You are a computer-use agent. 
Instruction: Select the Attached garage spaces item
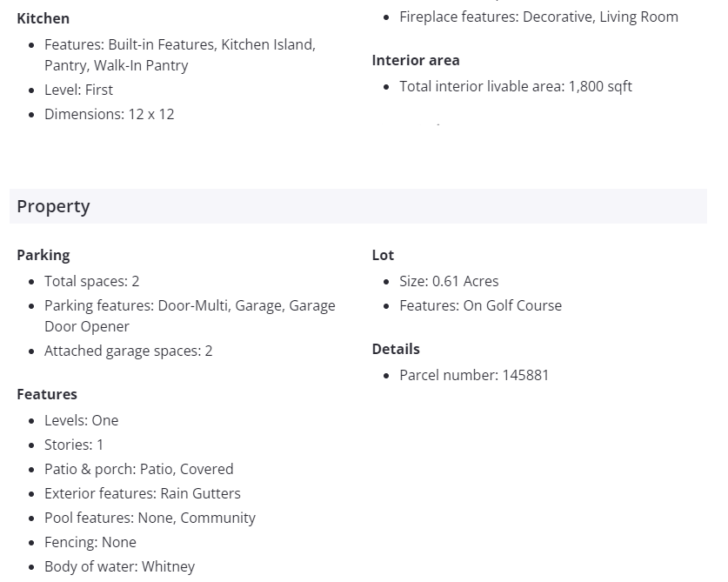tap(129, 351)
